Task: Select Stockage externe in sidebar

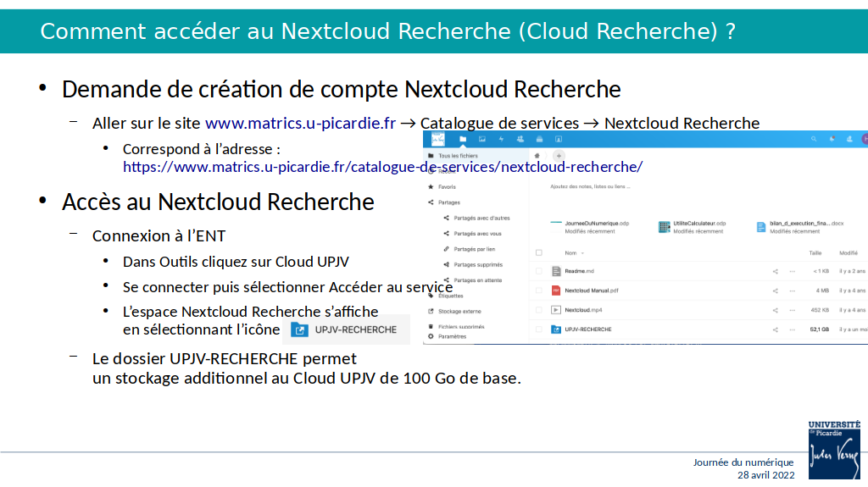Action: [459, 311]
